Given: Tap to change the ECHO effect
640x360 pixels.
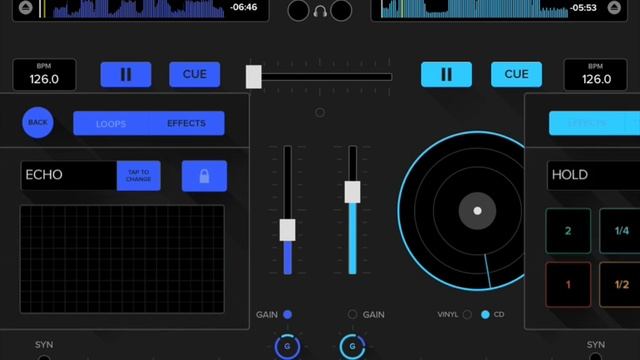Looking at the screenshot, I should tap(138, 176).
